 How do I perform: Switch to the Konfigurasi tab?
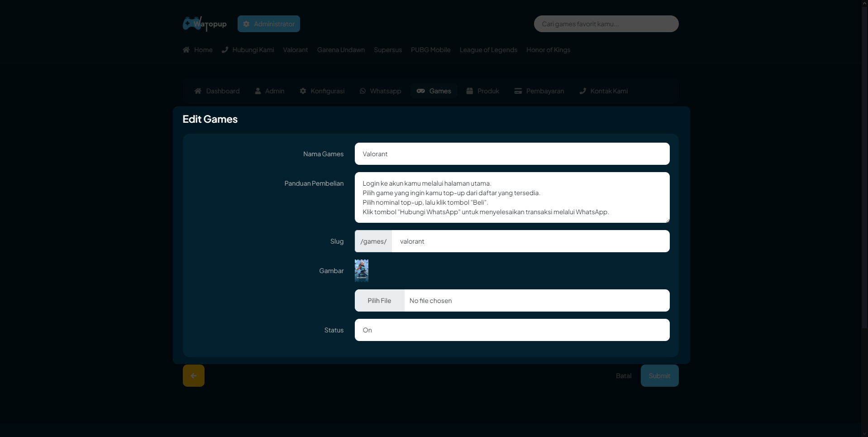[322, 91]
